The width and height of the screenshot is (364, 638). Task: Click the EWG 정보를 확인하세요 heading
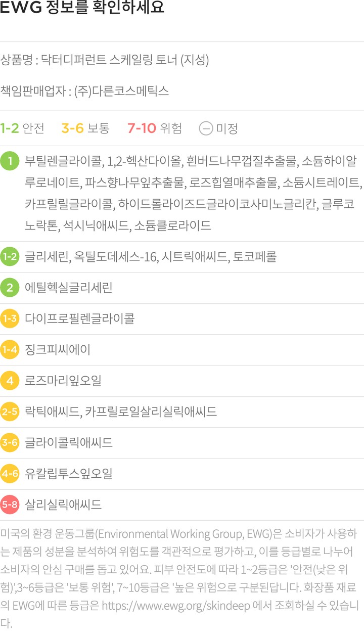point(82,9)
